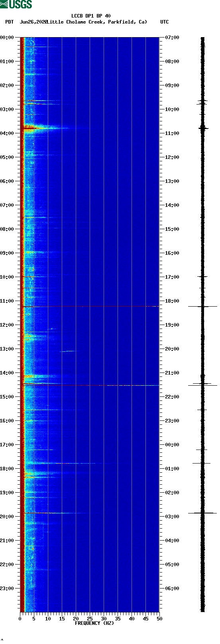
Task: Click the 00:00 UTC time label
Action: (172, 445)
